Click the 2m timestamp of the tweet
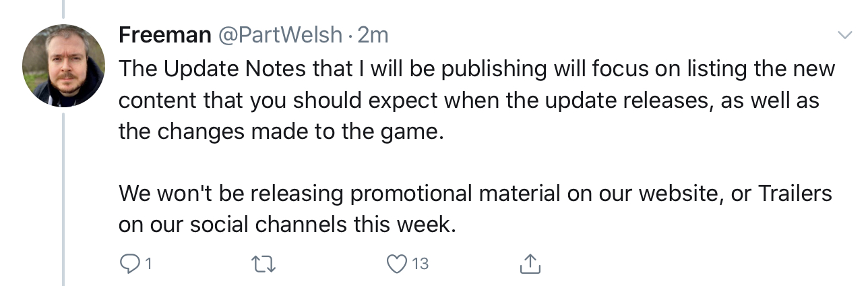 tap(373, 35)
